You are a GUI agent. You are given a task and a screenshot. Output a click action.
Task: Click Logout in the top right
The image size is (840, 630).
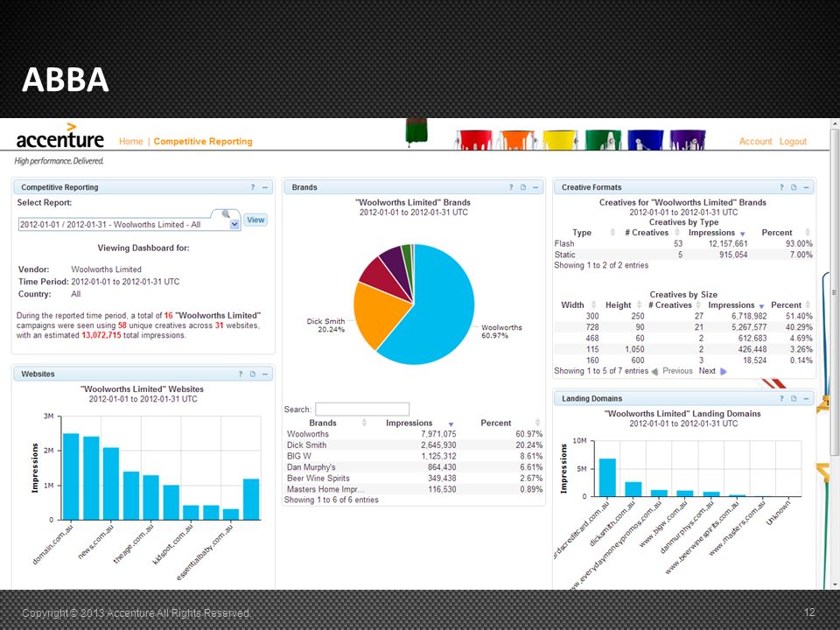pyautogui.click(x=793, y=142)
